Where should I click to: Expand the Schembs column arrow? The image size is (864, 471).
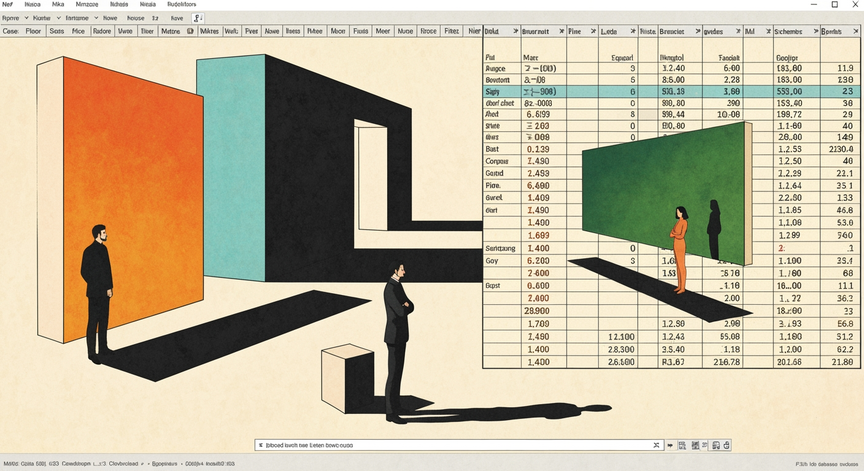pyautogui.click(x=816, y=31)
